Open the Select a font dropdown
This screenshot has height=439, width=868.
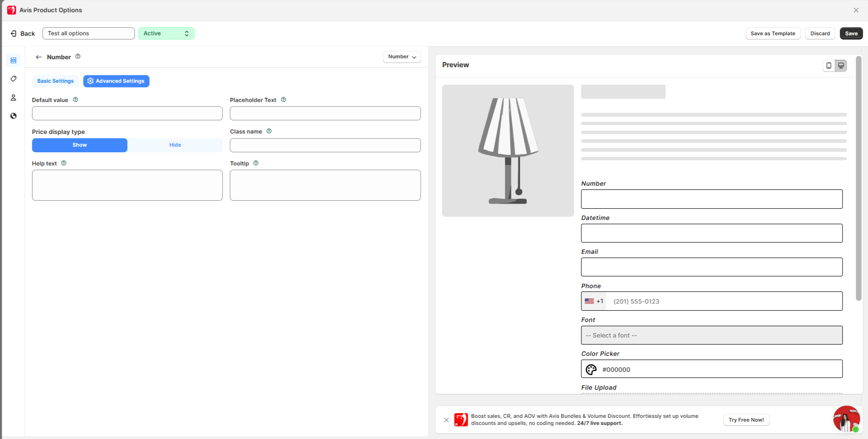(711, 336)
